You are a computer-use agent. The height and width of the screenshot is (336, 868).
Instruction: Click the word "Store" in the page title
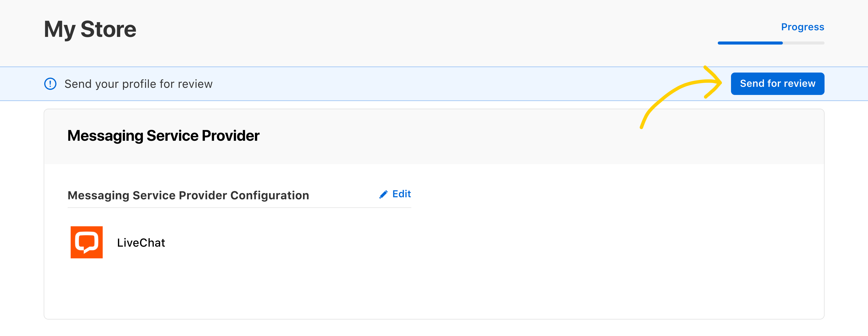click(x=108, y=29)
